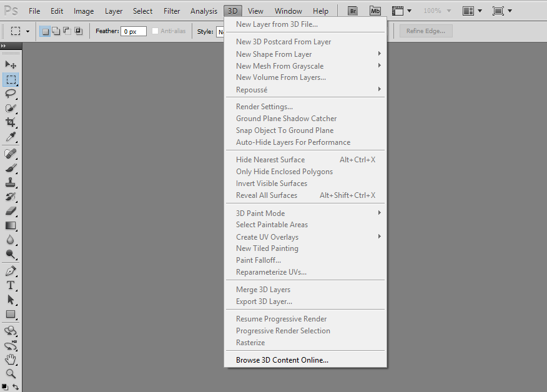Viewport: 547px width, 392px height.
Task: Select the Horizontal Type tool
Action: coord(11,285)
